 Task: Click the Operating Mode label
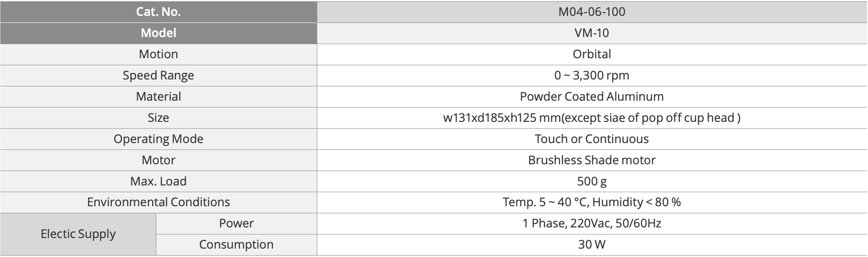click(158, 139)
